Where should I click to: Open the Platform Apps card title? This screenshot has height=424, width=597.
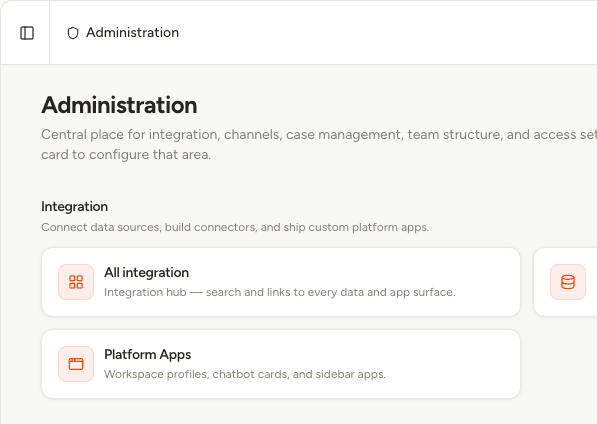coord(148,354)
